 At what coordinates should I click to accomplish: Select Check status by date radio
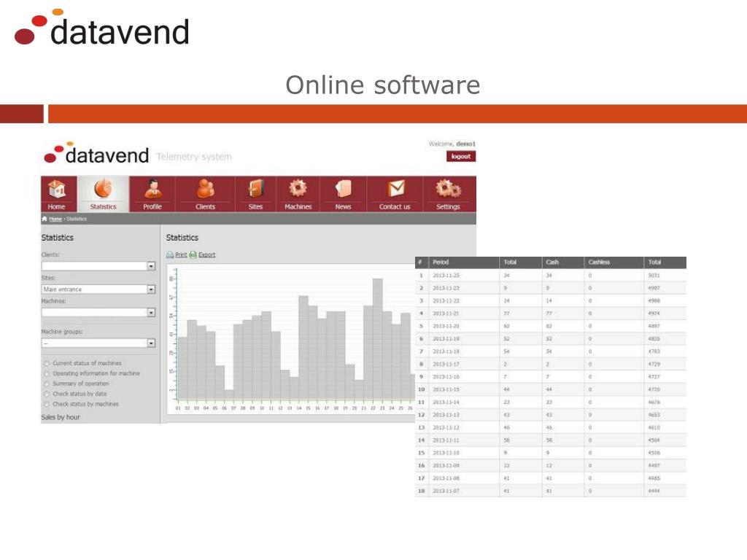pyautogui.click(x=47, y=394)
